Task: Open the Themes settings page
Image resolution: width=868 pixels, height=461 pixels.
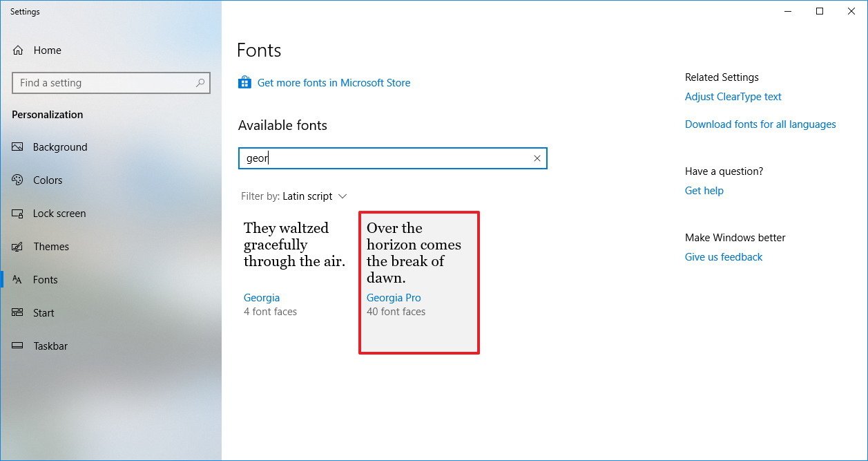Action: pyautogui.click(x=51, y=247)
